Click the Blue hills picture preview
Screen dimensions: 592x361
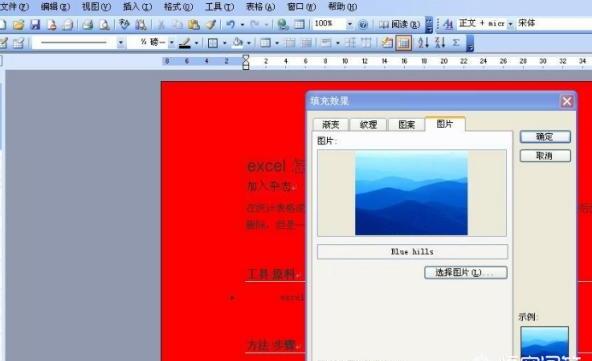coord(411,193)
